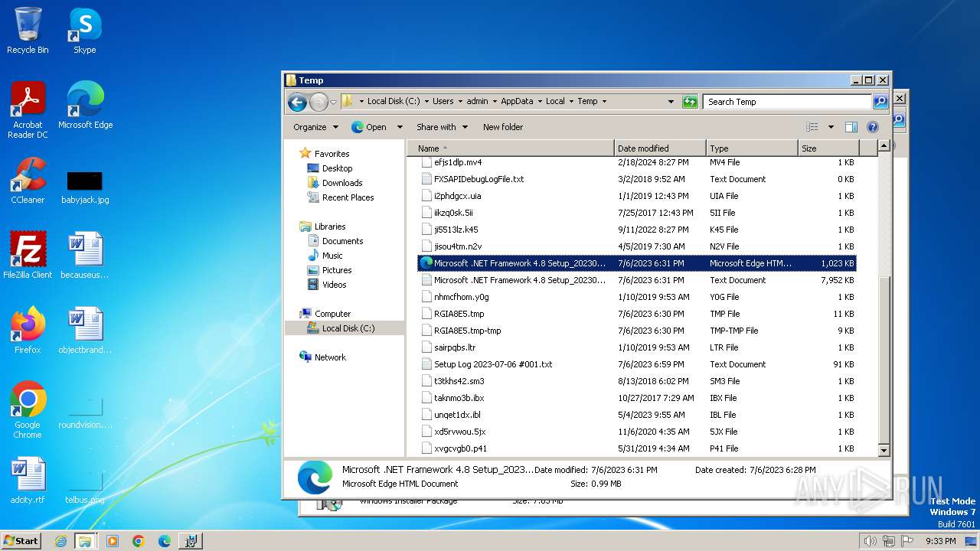Select telbus.png desktop file
This screenshot has height=551, width=980.
click(85, 488)
